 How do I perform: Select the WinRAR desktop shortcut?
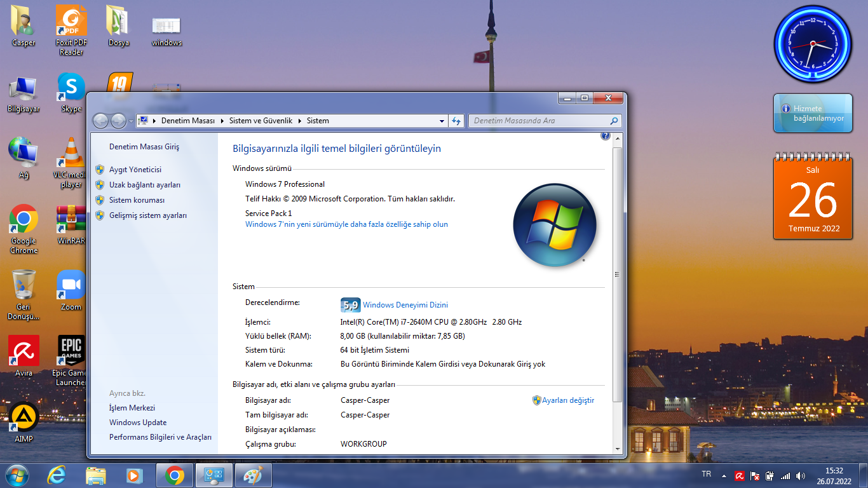coord(71,224)
